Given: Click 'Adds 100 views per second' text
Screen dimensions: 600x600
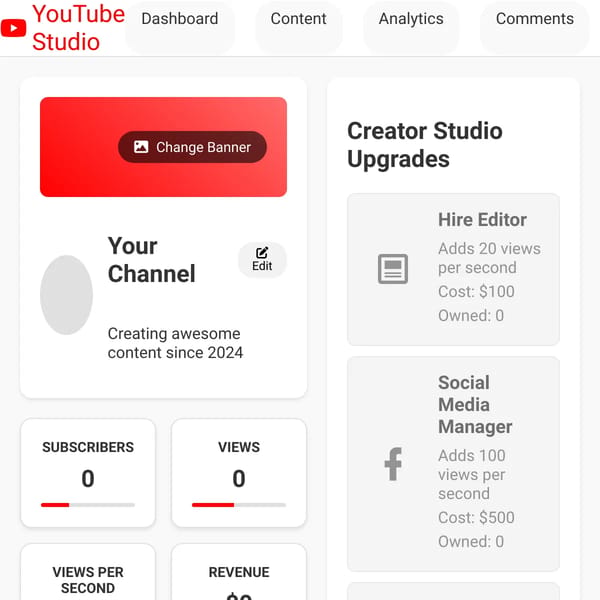Looking at the screenshot, I should coord(472,474).
